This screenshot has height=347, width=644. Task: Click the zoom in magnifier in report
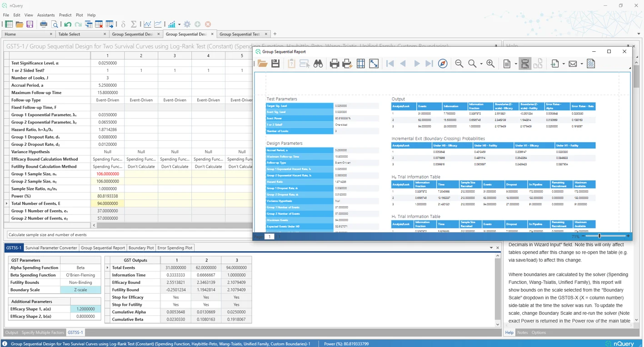point(490,64)
